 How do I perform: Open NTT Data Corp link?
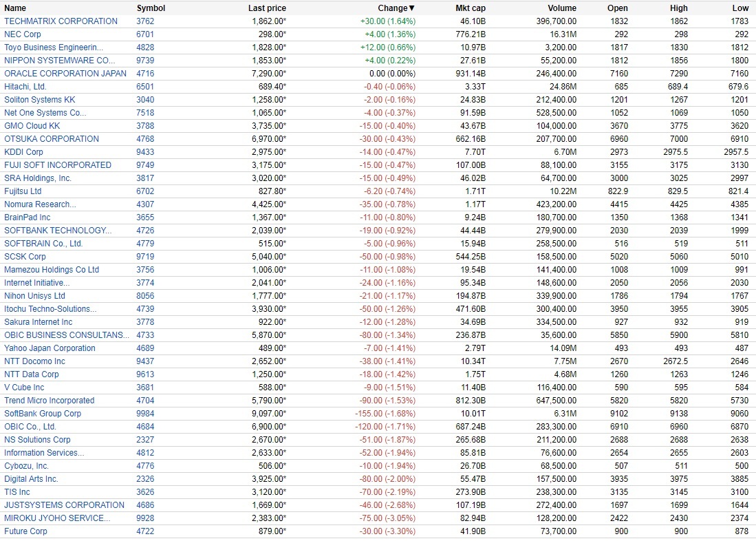[32, 374]
